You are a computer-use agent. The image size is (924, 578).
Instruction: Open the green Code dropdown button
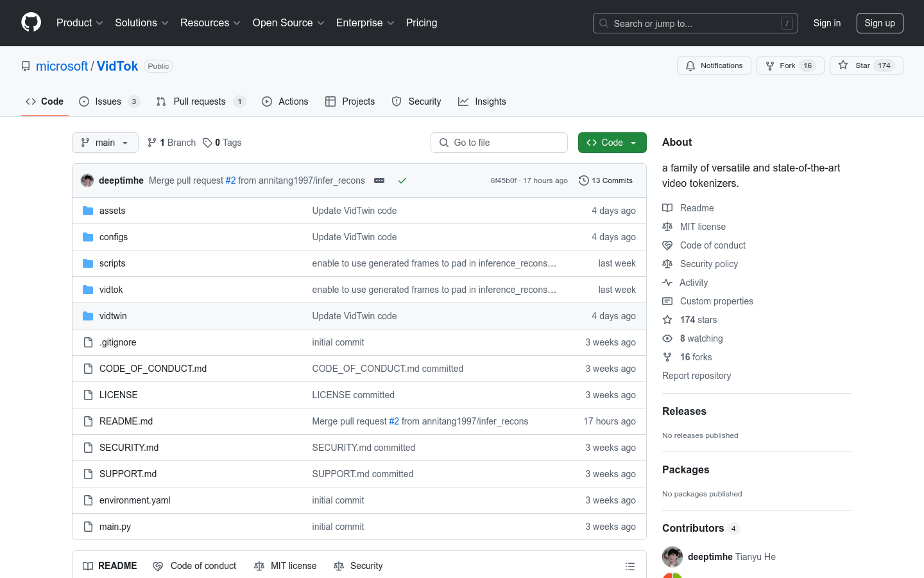612,143
